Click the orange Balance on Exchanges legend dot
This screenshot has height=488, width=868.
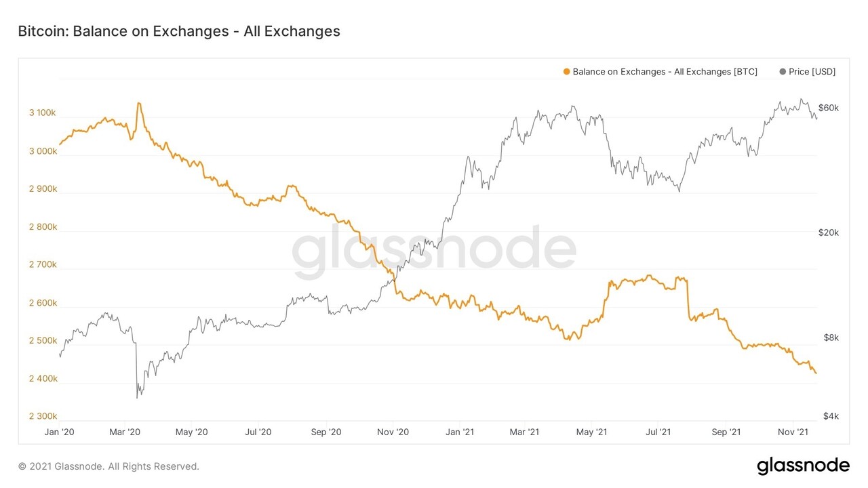pos(566,72)
